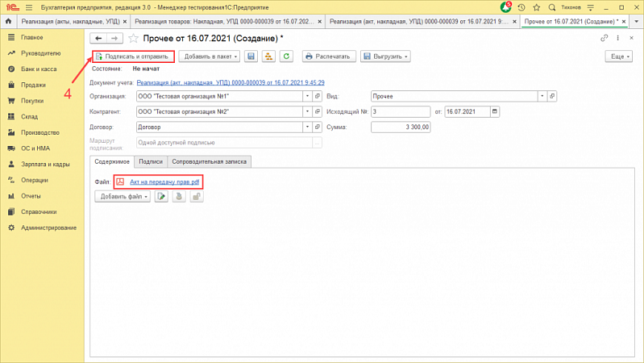Click Подписать и отправить button

pyautogui.click(x=133, y=56)
